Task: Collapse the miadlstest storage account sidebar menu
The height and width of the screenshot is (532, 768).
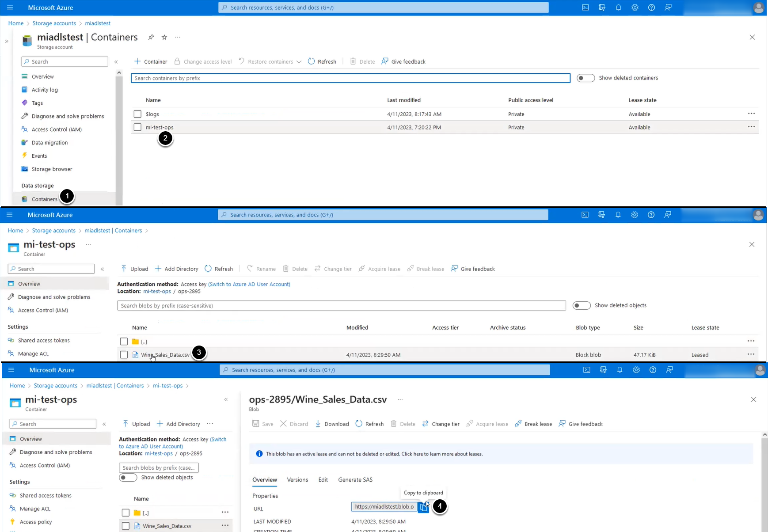Action: (x=116, y=62)
